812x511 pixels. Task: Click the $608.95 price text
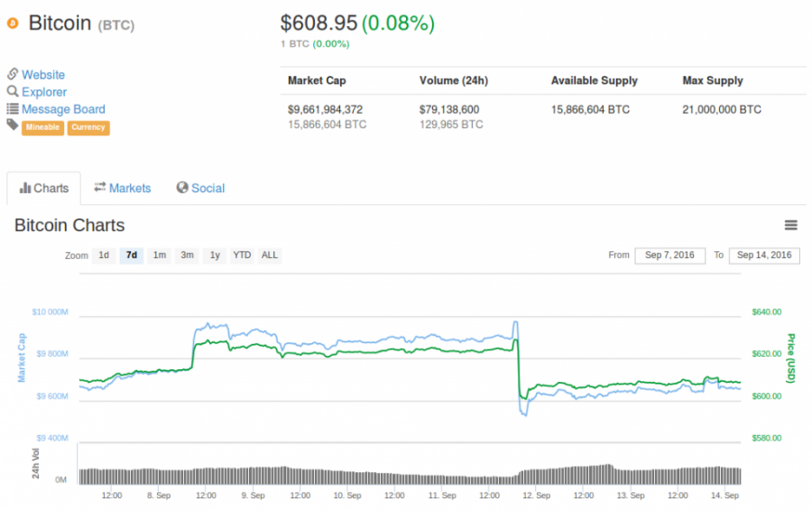coord(318,23)
